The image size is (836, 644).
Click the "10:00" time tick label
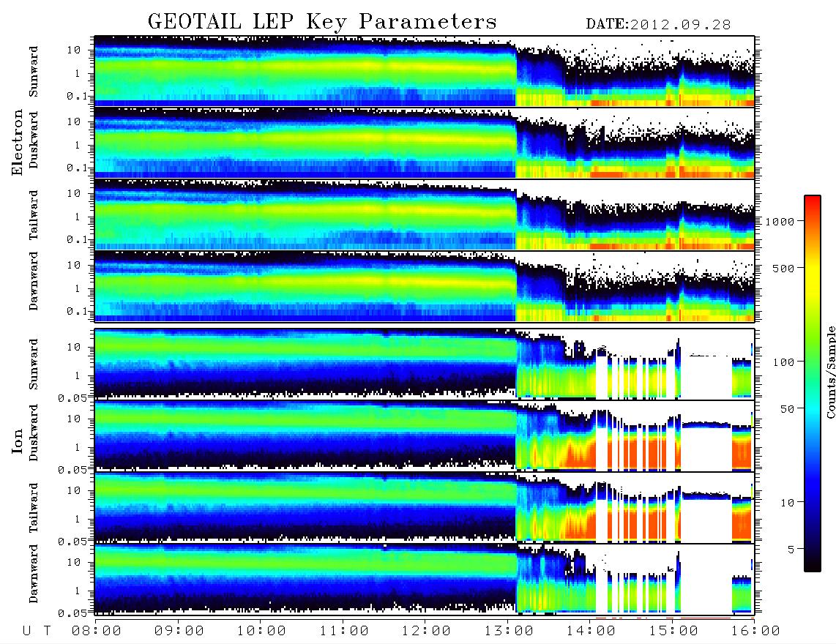[261, 631]
